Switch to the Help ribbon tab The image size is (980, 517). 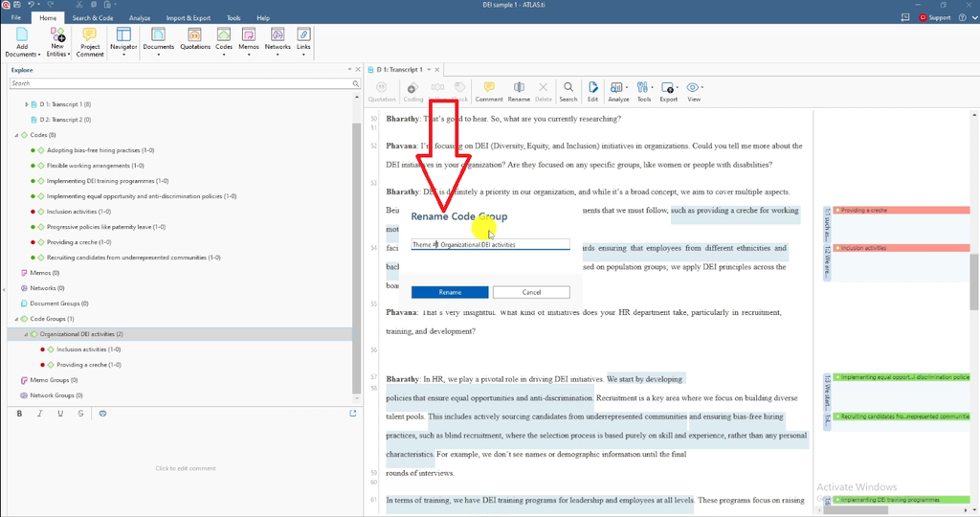pos(263,17)
